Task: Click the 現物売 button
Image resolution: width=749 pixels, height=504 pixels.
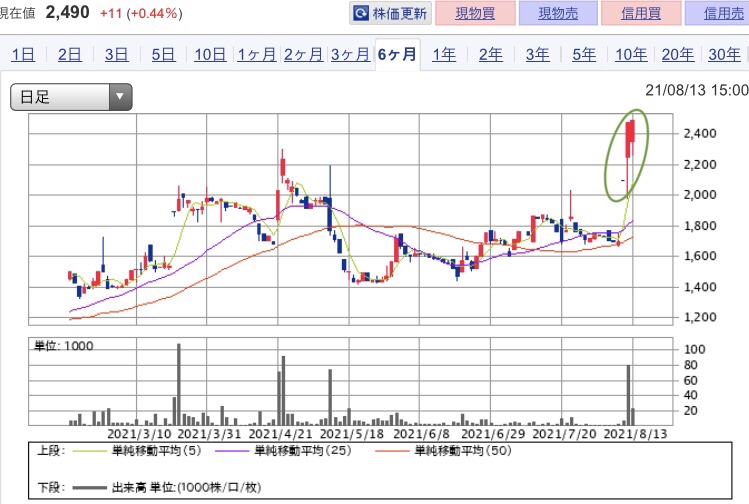Action: 558,13
